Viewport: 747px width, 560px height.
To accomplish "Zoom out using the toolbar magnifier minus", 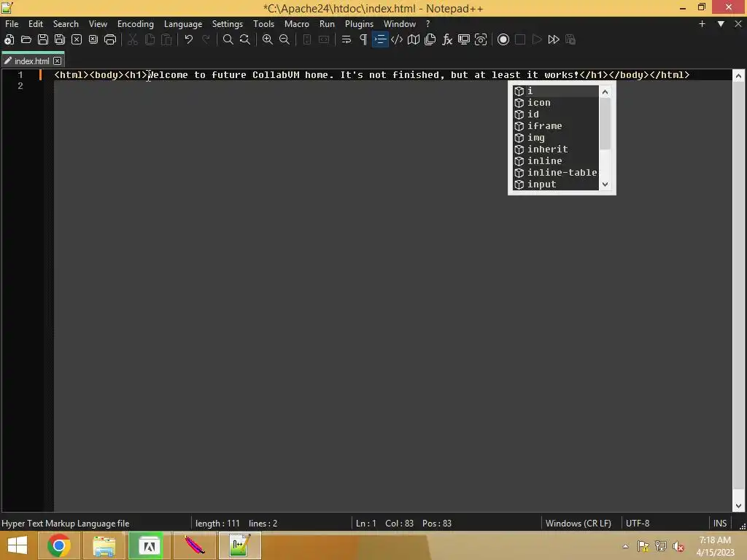I will [x=285, y=39].
